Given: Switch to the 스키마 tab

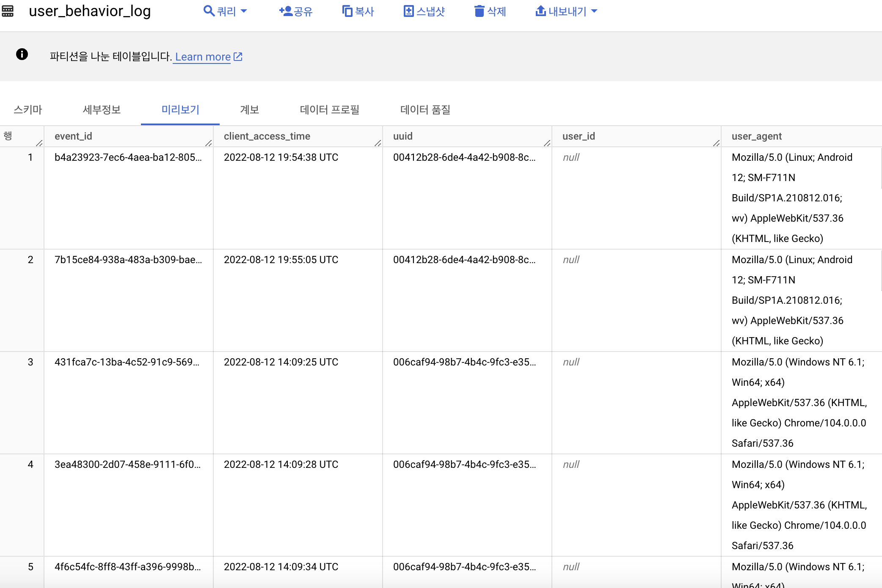Looking at the screenshot, I should 28,110.
